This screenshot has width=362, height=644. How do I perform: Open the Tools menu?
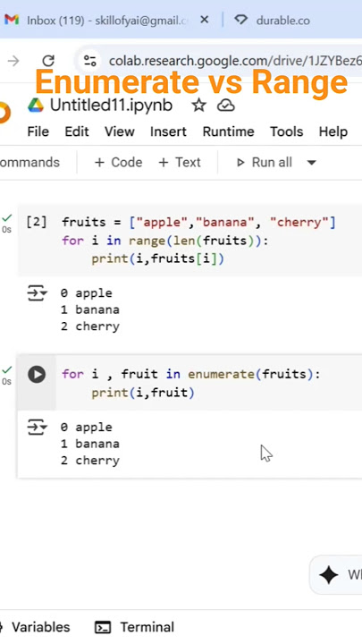coord(287,131)
